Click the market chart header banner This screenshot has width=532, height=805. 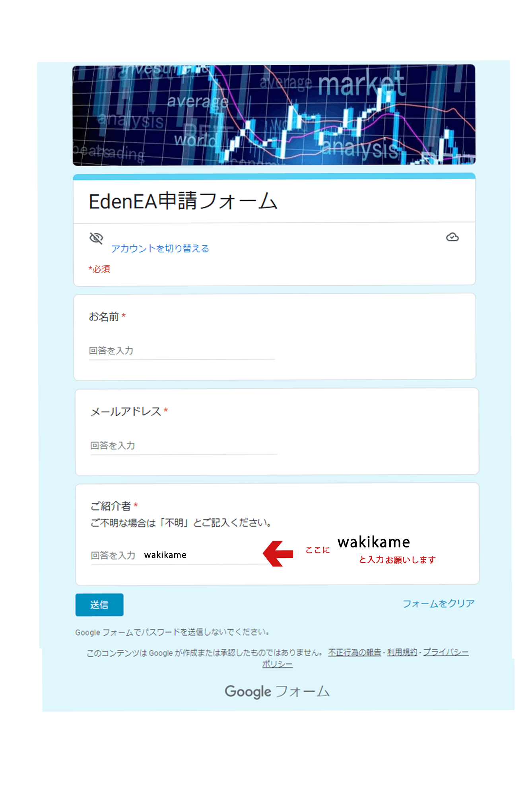[274, 115]
